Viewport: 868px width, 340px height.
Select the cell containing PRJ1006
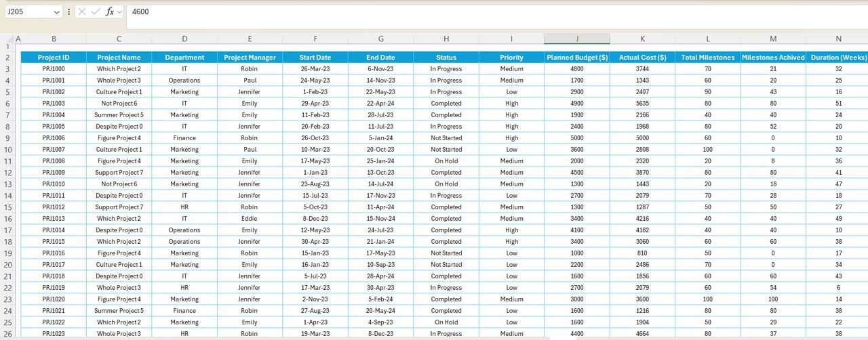pyautogui.click(x=54, y=137)
